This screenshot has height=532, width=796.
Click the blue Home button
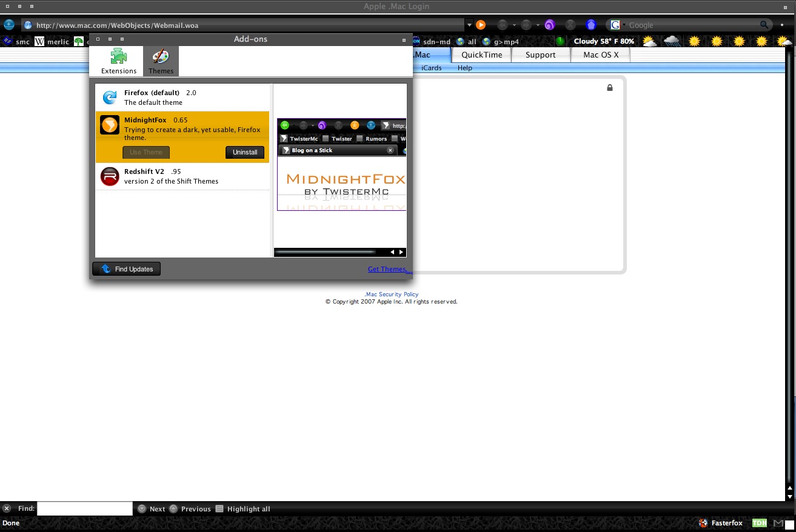pyautogui.click(x=591, y=25)
